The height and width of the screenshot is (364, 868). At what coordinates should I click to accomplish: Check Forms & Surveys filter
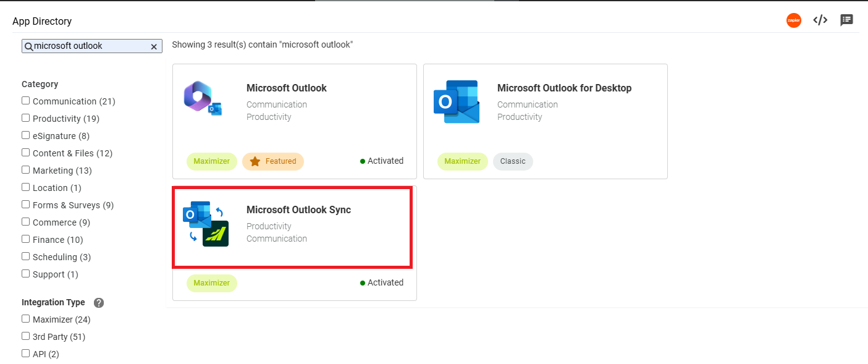click(x=25, y=205)
